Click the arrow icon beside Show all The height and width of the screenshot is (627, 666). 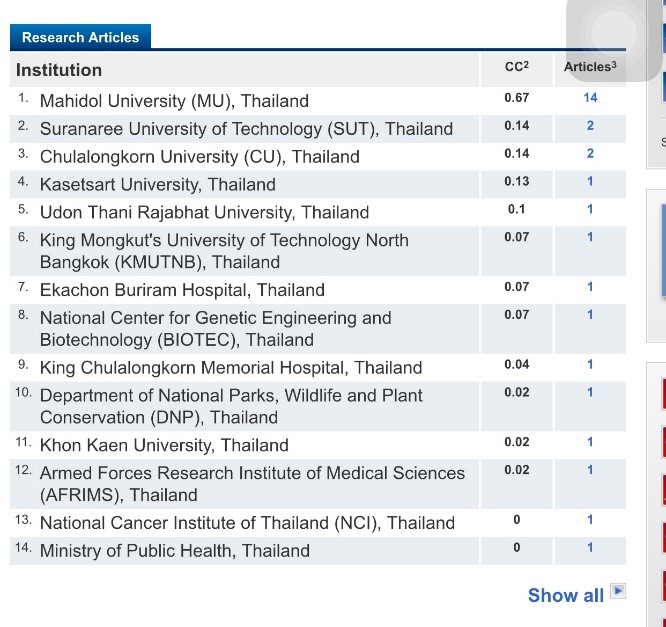[618, 591]
